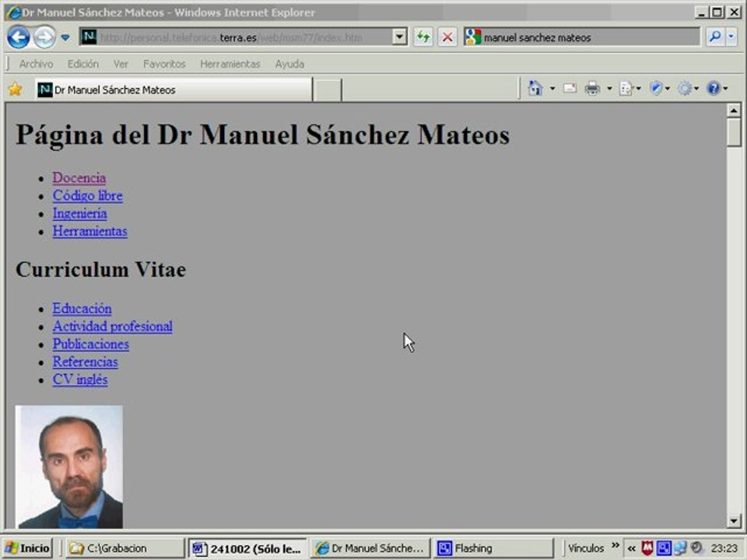Click the round gray tray icon
Viewport: 747px width, 560px height.
click(x=696, y=548)
